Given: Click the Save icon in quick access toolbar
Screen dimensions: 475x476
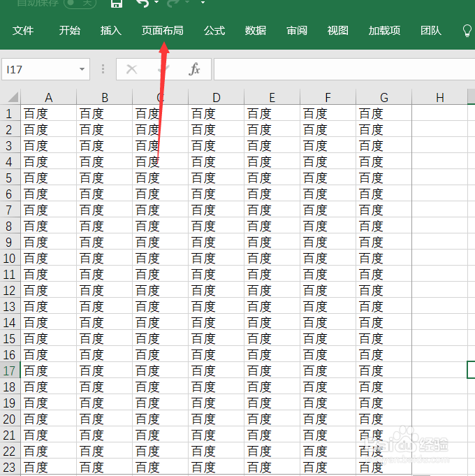Looking at the screenshot, I should click(x=117, y=3).
